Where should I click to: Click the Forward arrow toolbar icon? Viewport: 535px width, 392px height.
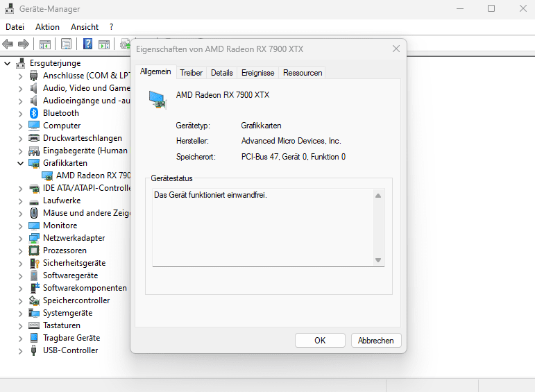point(23,44)
